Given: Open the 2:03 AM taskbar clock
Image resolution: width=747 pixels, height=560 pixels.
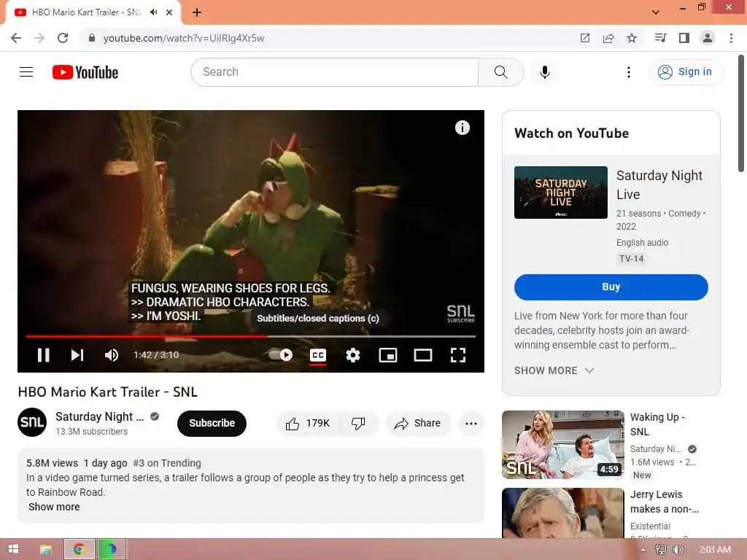Looking at the screenshot, I should [715, 550].
